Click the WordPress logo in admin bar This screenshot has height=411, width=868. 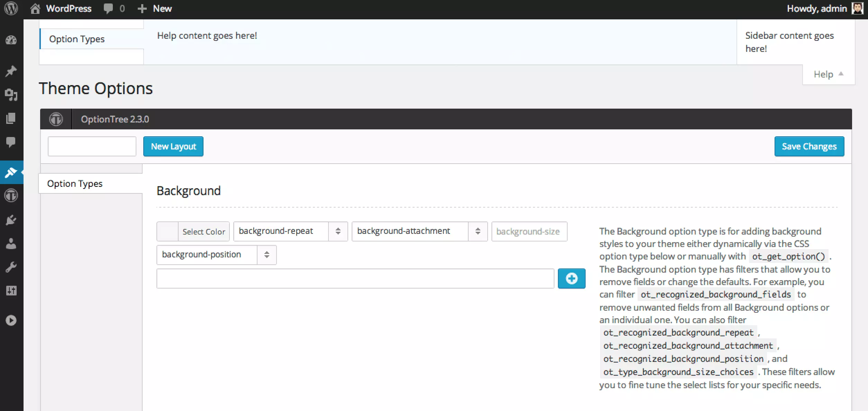(11, 8)
